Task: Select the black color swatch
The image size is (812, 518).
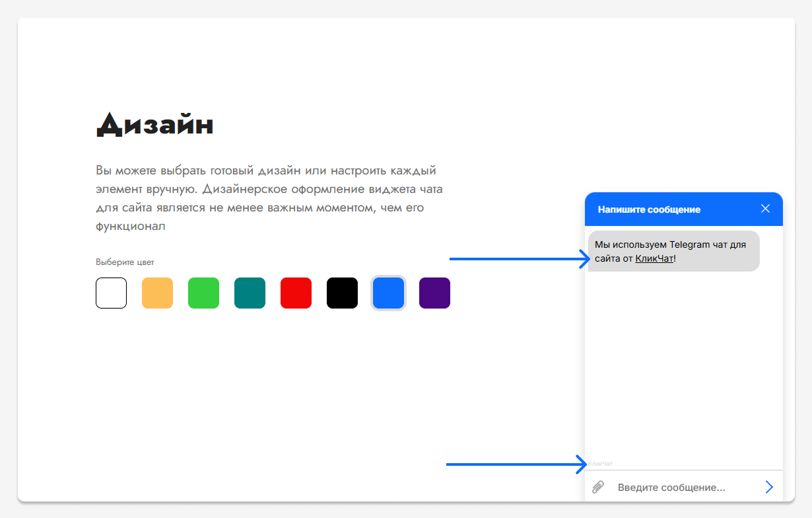Action: (342, 293)
